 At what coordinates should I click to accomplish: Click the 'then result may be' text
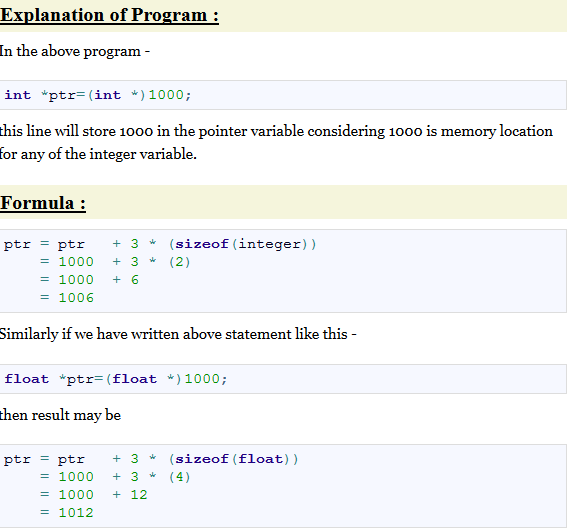[x=60, y=415]
